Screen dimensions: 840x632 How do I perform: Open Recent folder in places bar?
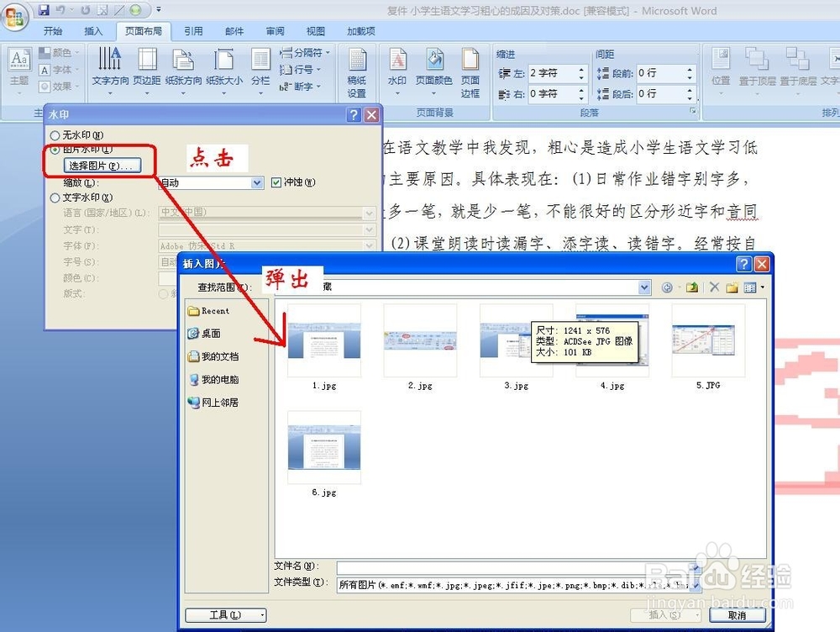[x=209, y=311]
